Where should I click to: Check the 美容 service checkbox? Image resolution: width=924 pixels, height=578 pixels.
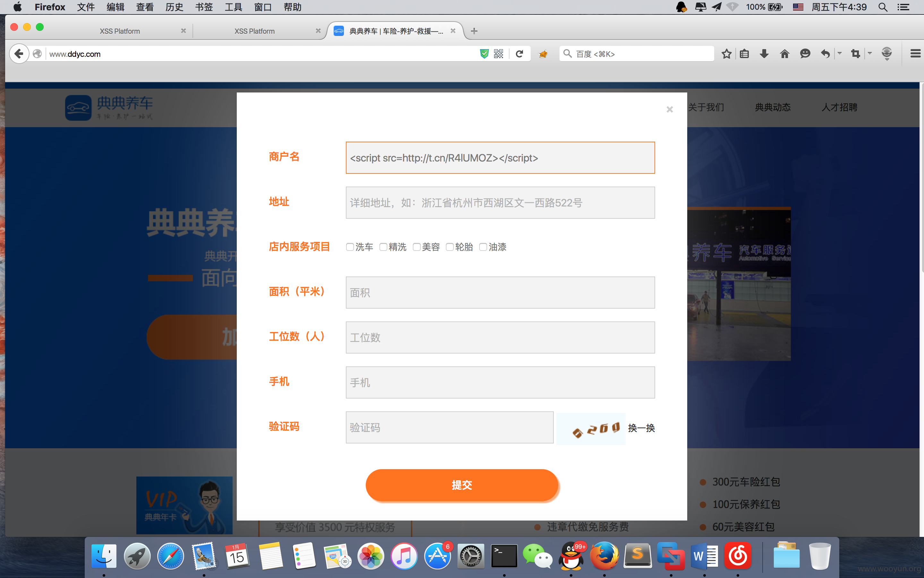416,247
